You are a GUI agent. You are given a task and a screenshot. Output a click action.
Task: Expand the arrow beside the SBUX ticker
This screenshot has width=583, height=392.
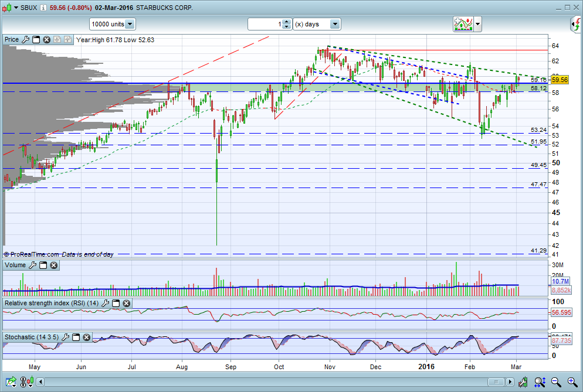[x=16, y=8]
